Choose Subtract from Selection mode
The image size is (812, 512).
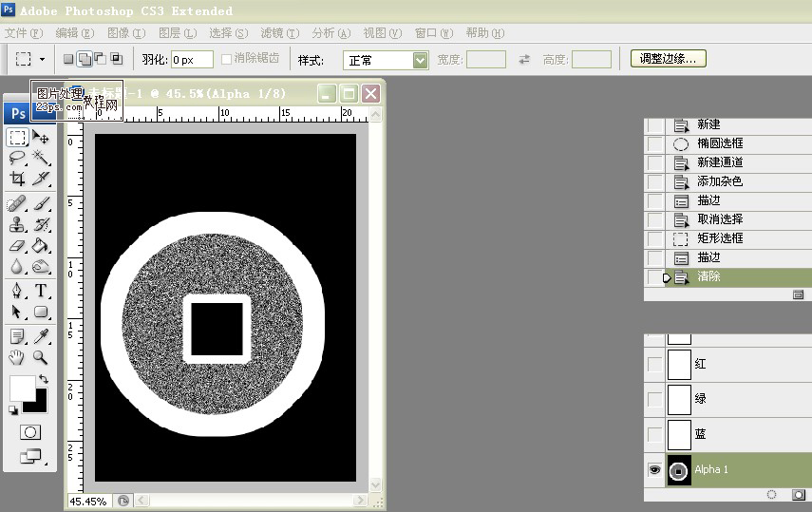[101, 59]
